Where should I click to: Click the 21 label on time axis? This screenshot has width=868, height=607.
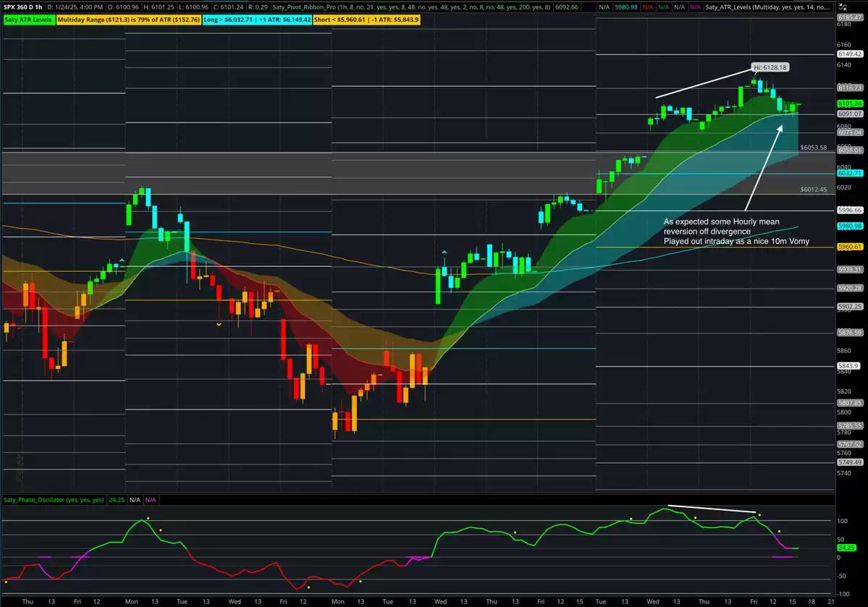click(831, 601)
